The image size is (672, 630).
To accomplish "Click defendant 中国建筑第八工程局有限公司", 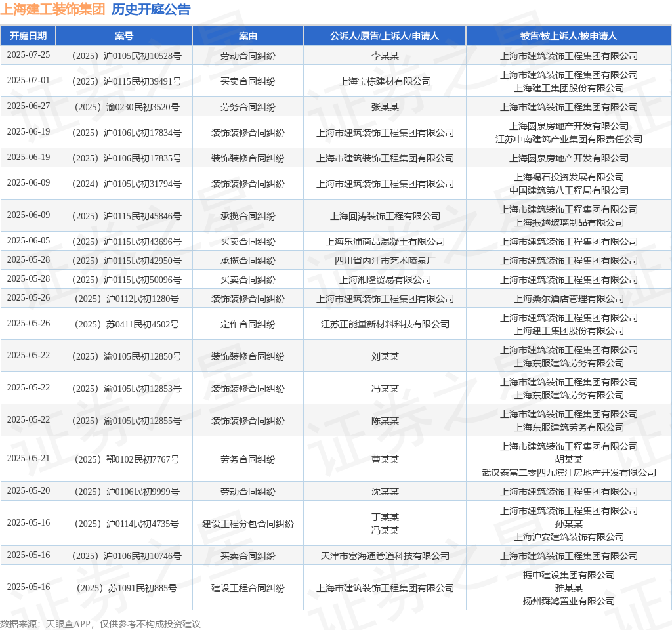I will (569, 190).
